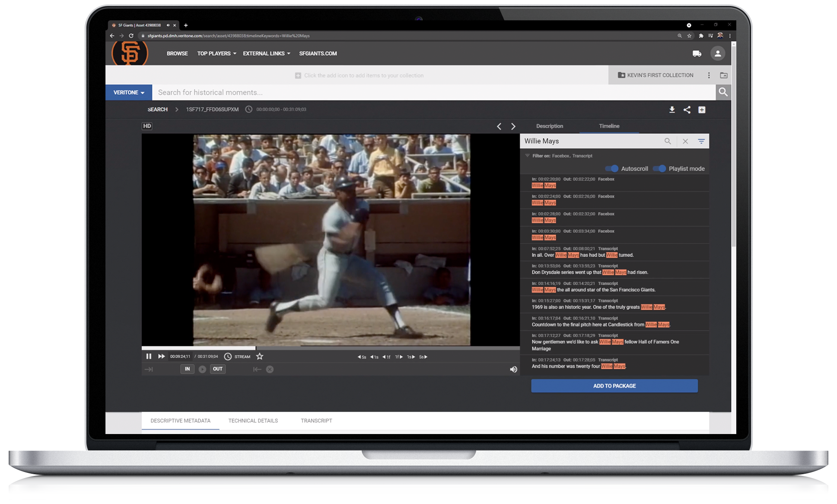This screenshot has width=837, height=504.
Task: Open the timeline filter options icon
Action: tap(701, 141)
